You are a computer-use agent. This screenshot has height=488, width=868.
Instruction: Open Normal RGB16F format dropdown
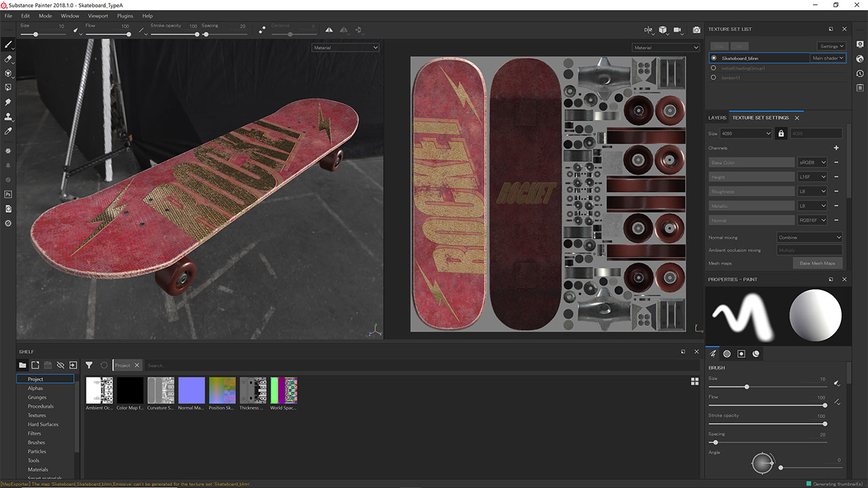click(812, 220)
